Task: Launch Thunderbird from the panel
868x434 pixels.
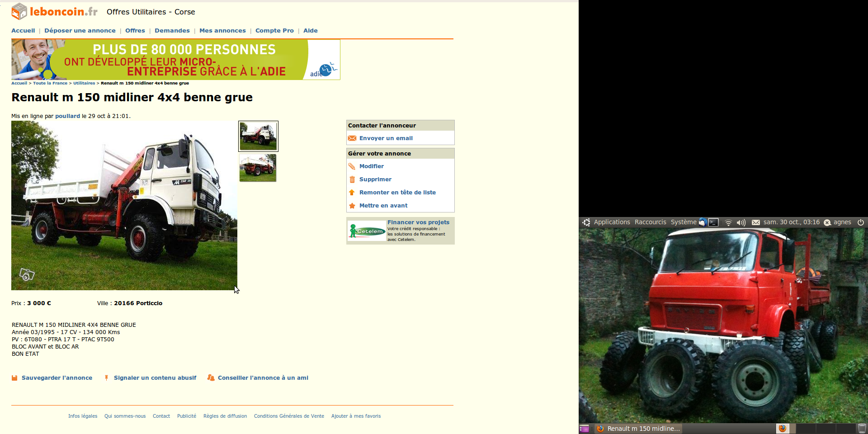Action: pos(703,222)
